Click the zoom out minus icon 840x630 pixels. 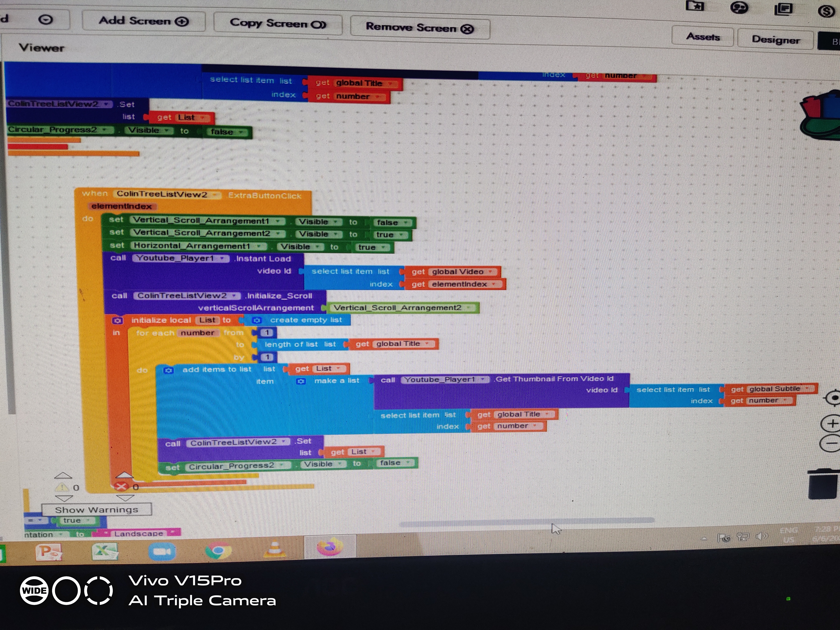click(x=832, y=443)
